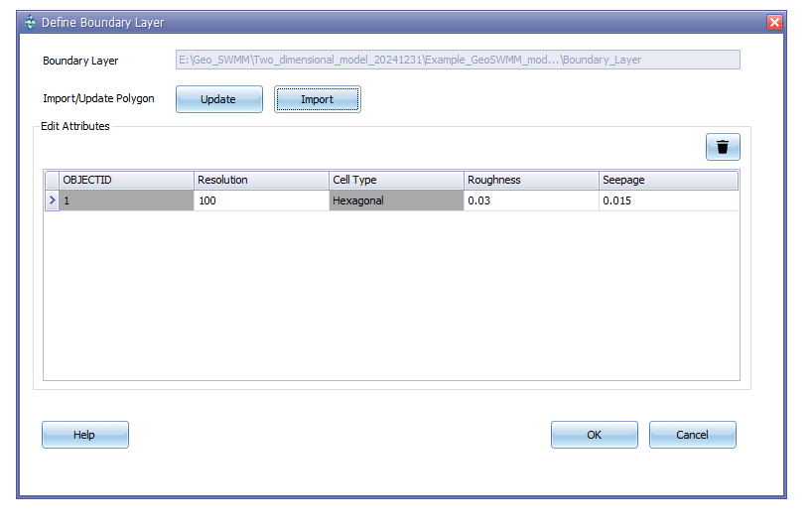Sort by the Resolution column header
The height and width of the screenshot is (528, 812).
(261, 181)
